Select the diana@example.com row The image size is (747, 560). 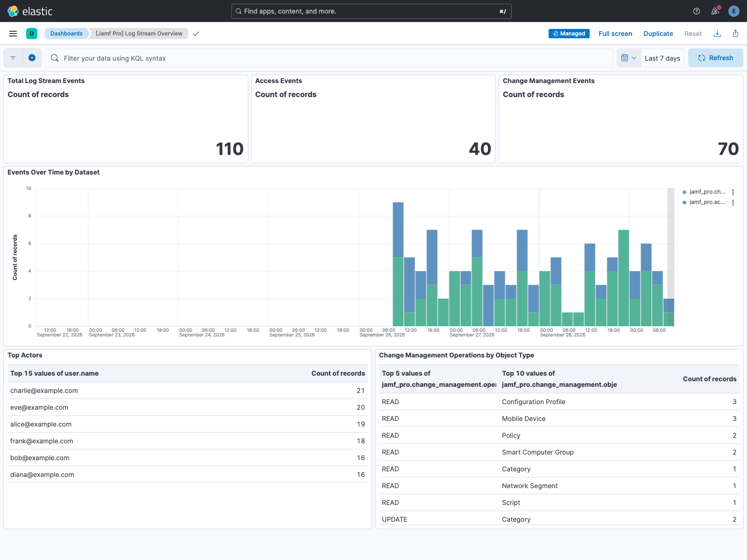tap(188, 475)
